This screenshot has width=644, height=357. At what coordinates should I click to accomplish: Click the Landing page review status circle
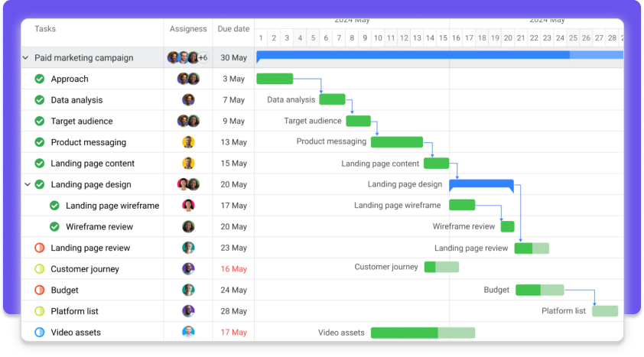[x=40, y=248]
